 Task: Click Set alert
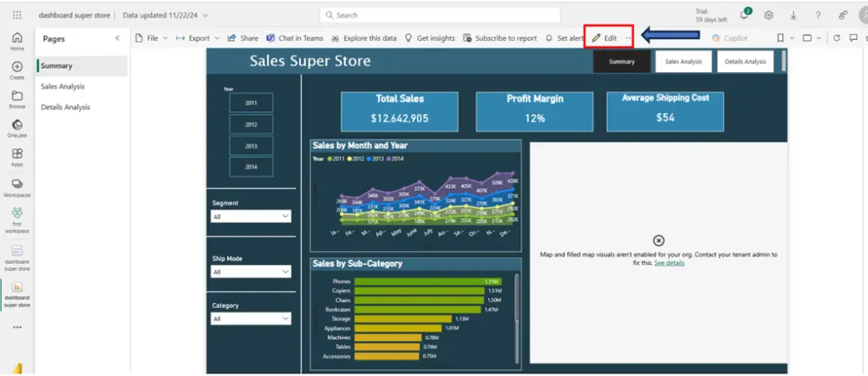click(x=563, y=38)
